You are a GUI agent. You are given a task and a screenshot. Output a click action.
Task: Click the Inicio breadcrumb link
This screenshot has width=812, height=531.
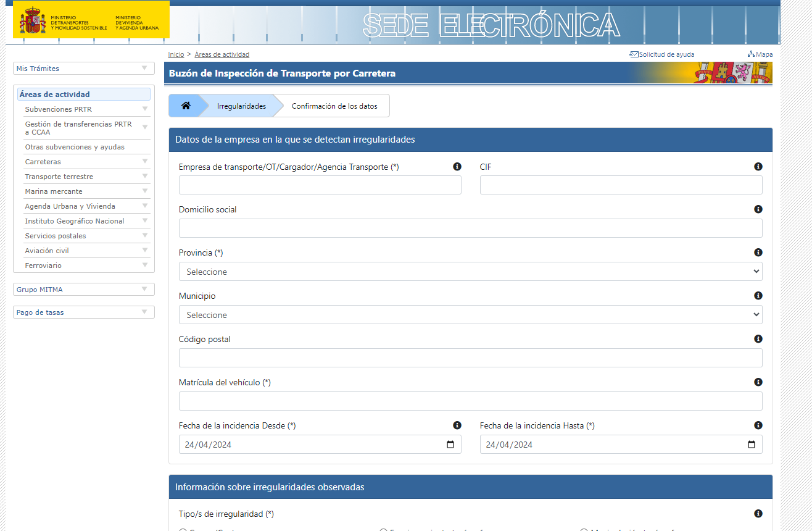(x=176, y=54)
